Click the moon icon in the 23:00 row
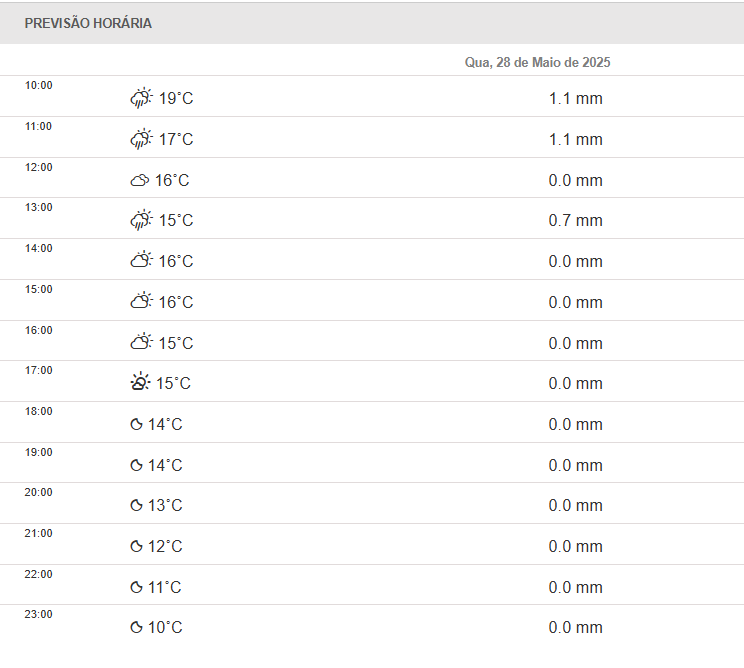Image resolution: width=744 pixels, height=668 pixels. click(x=136, y=628)
